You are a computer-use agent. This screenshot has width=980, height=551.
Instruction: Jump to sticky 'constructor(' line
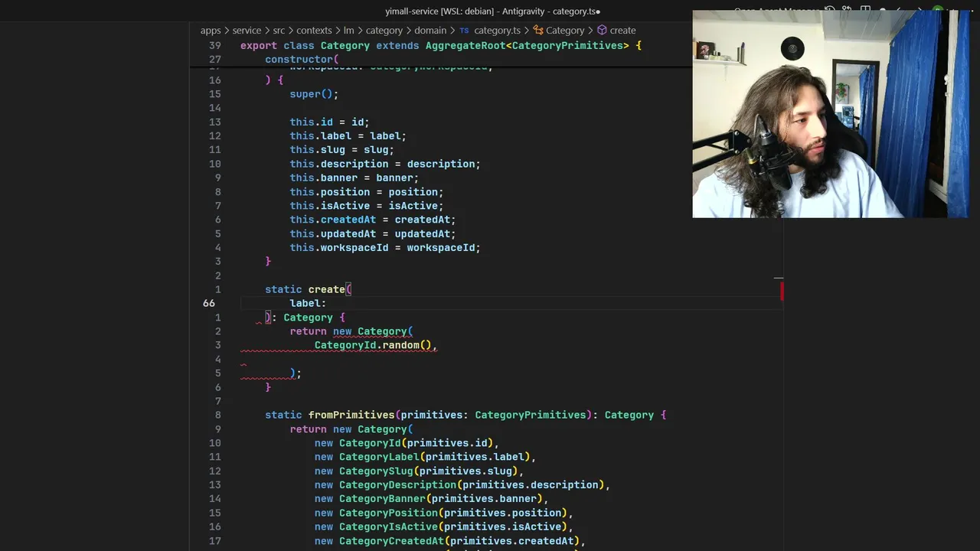click(302, 60)
